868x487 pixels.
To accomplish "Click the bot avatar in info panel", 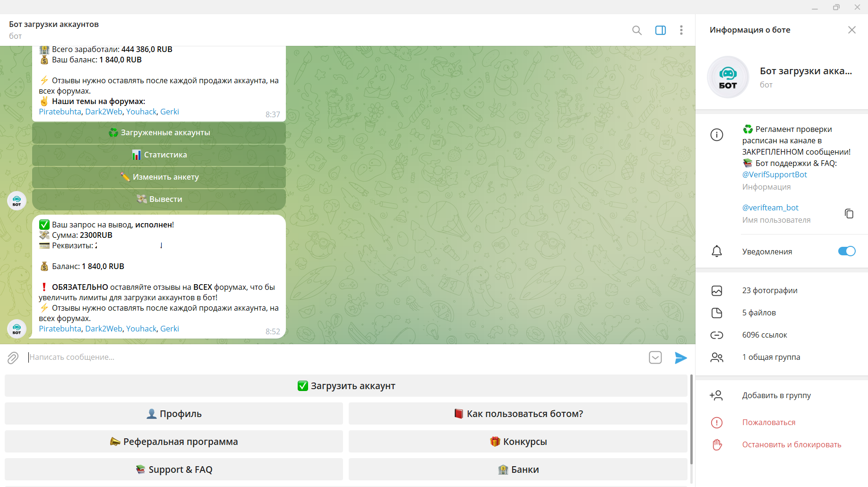I will (x=728, y=77).
